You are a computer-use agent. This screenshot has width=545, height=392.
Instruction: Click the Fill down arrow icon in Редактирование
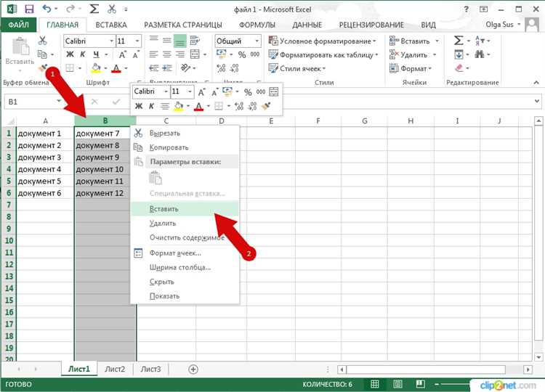(x=459, y=54)
